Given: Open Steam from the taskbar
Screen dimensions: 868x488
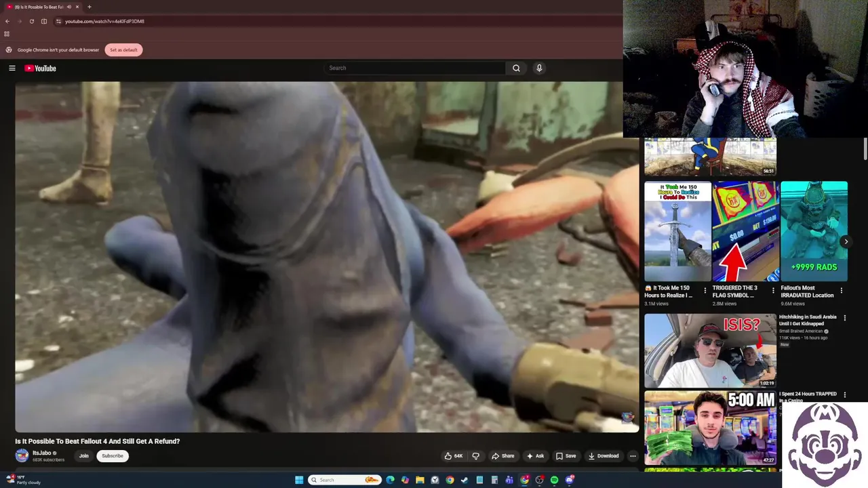Looking at the screenshot, I should tap(465, 480).
